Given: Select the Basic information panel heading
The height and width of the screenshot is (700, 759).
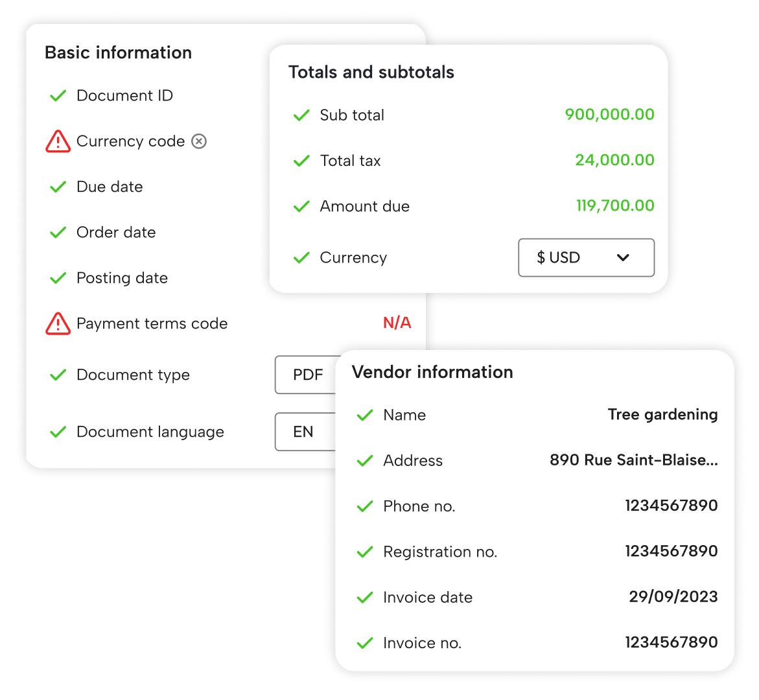Looking at the screenshot, I should pyautogui.click(x=118, y=52).
